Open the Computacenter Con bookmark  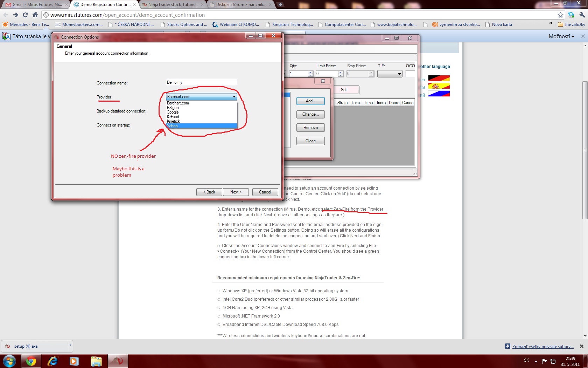[342, 25]
